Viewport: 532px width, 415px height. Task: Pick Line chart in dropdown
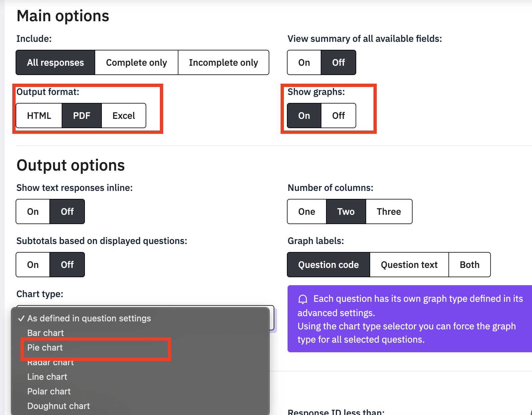47,377
